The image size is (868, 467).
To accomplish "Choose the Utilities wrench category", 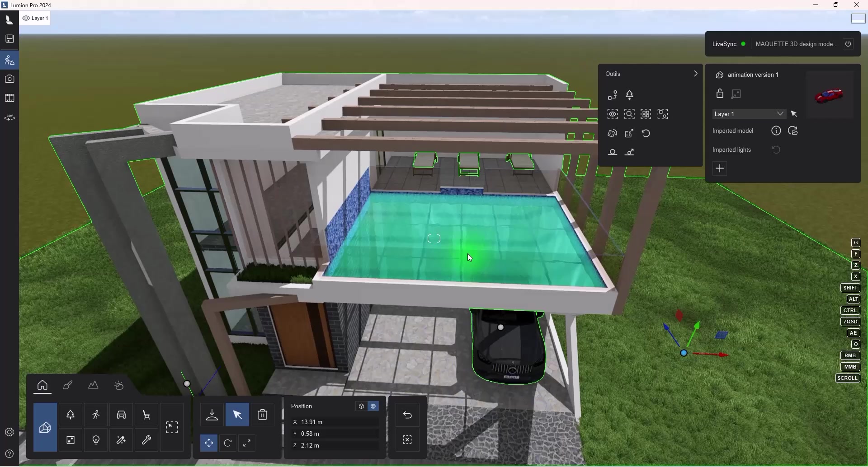I will 146,440.
